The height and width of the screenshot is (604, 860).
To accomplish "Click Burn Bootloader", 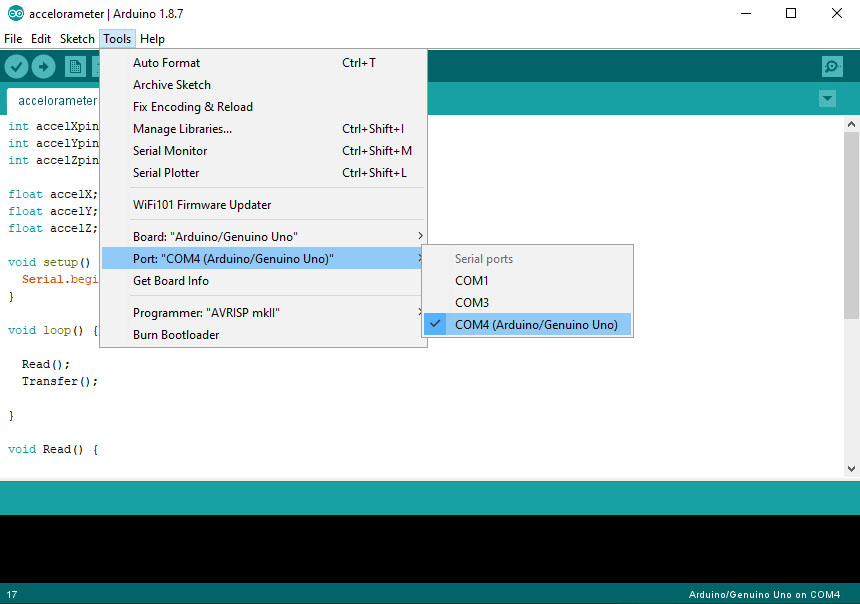I will point(176,335).
